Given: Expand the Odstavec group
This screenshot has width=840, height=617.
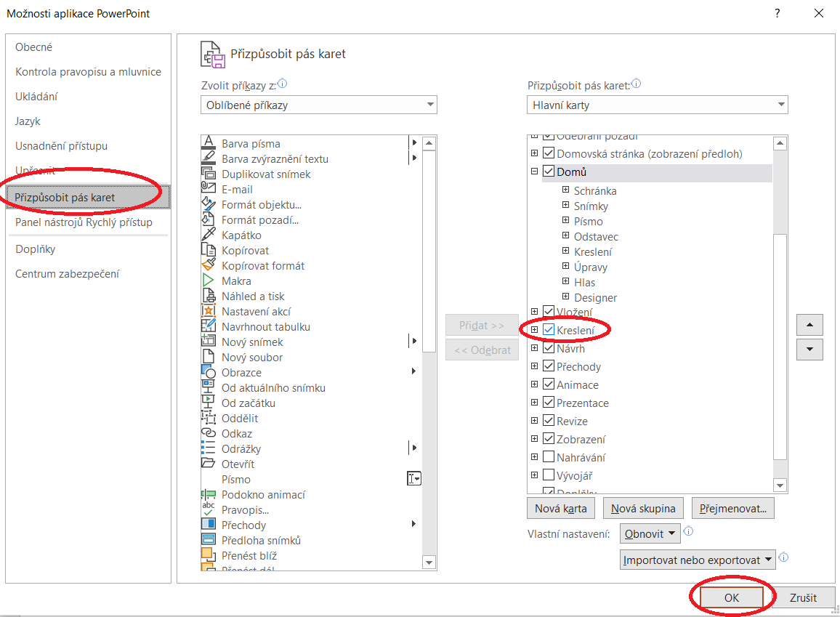Looking at the screenshot, I should [566, 235].
